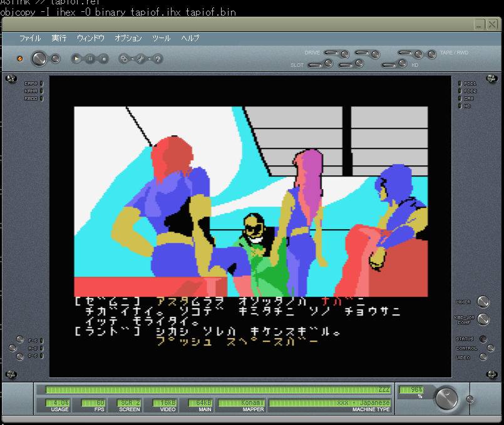Click the HD knob
Screen dimensions: 504x425
(x=403, y=63)
